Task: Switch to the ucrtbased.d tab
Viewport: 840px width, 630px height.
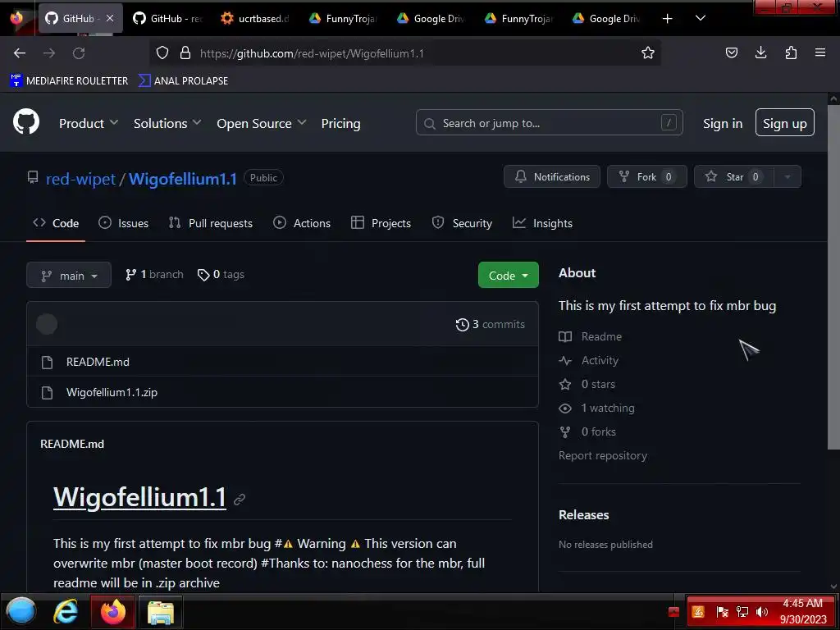Action: (255, 19)
